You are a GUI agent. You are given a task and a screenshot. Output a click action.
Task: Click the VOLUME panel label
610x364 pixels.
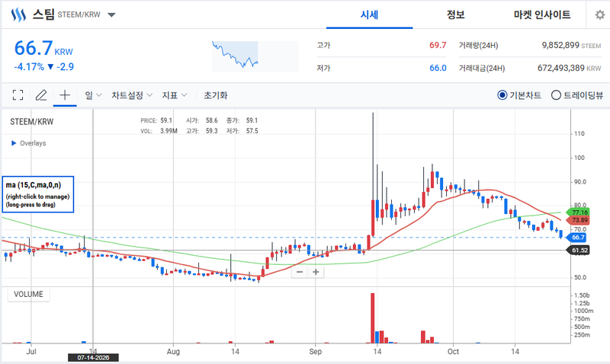coord(28,294)
